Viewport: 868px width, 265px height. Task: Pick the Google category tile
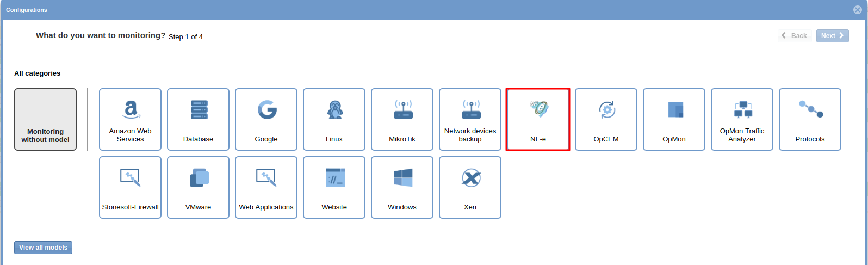[x=266, y=119]
